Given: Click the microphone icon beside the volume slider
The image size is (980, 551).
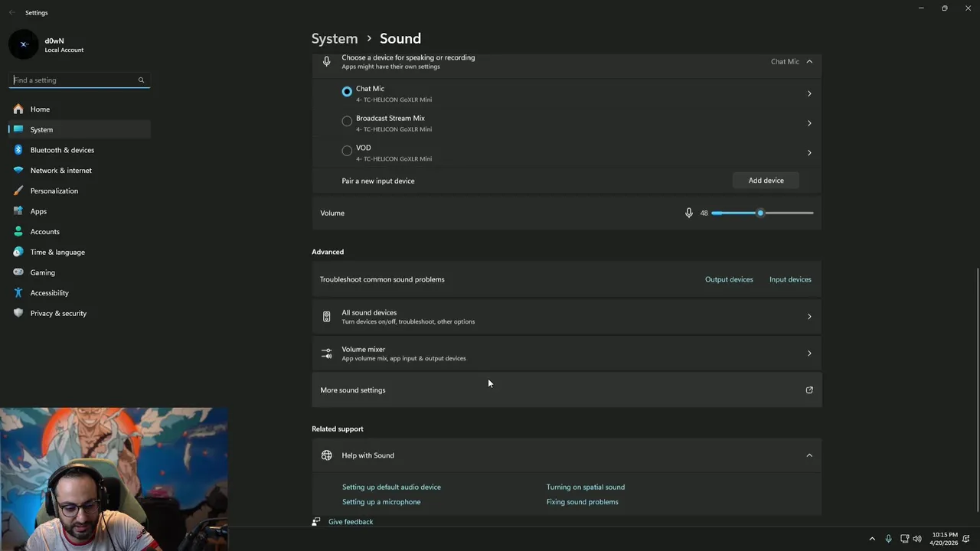Looking at the screenshot, I should click(688, 213).
